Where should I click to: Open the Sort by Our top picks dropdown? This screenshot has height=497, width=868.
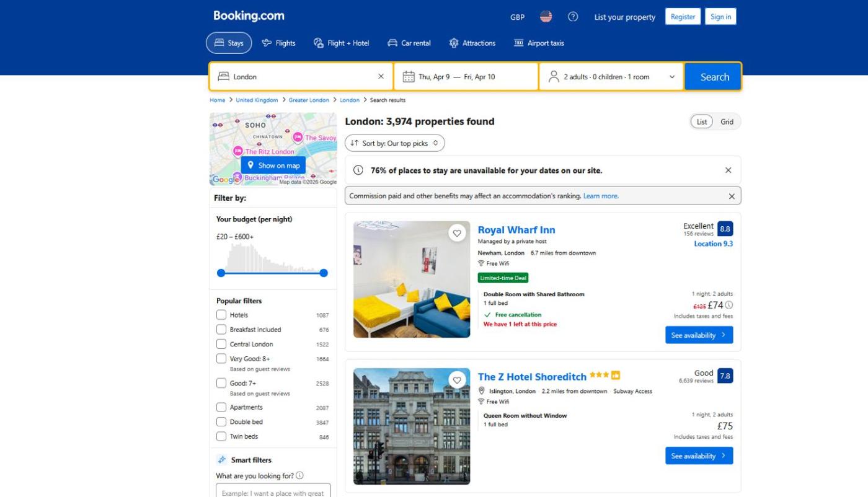click(394, 143)
